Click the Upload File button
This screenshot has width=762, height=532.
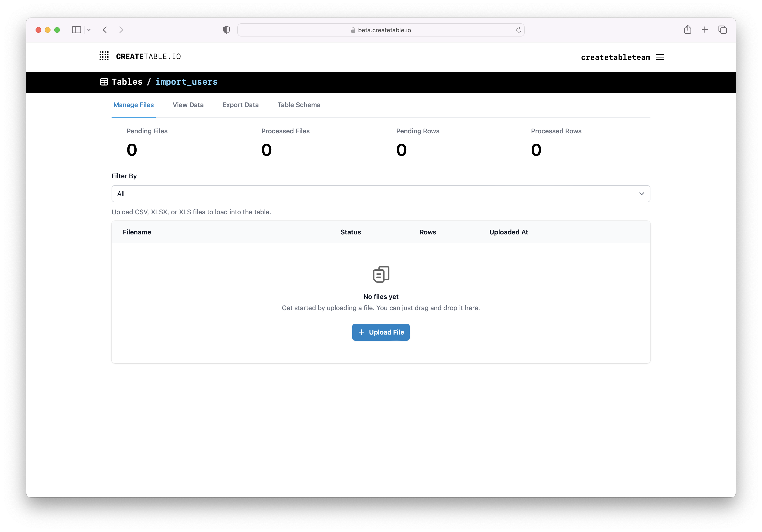(x=381, y=332)
